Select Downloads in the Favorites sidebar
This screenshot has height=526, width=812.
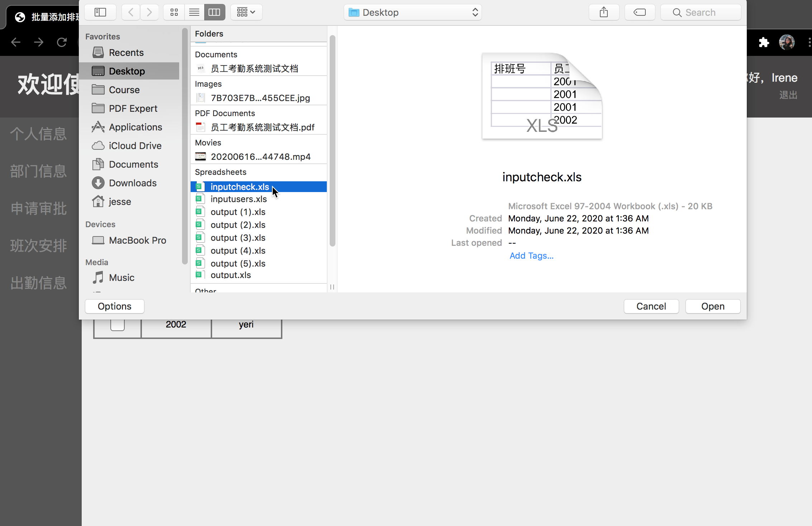click(133, 183)
